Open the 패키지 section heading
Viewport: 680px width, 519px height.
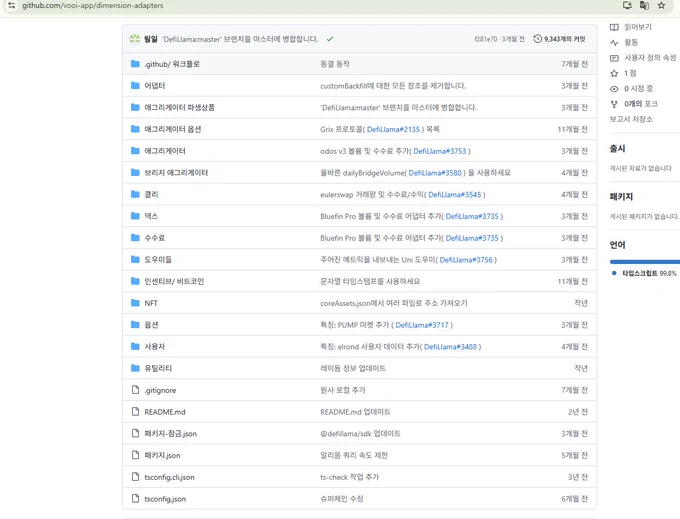(x=621, y=196)
